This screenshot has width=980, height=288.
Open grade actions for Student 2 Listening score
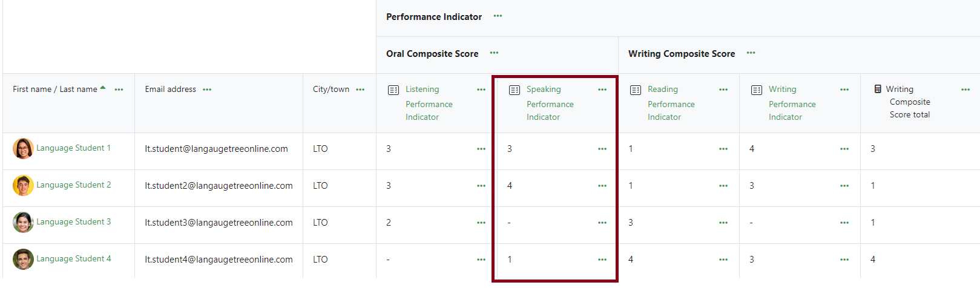pos(481,186)
